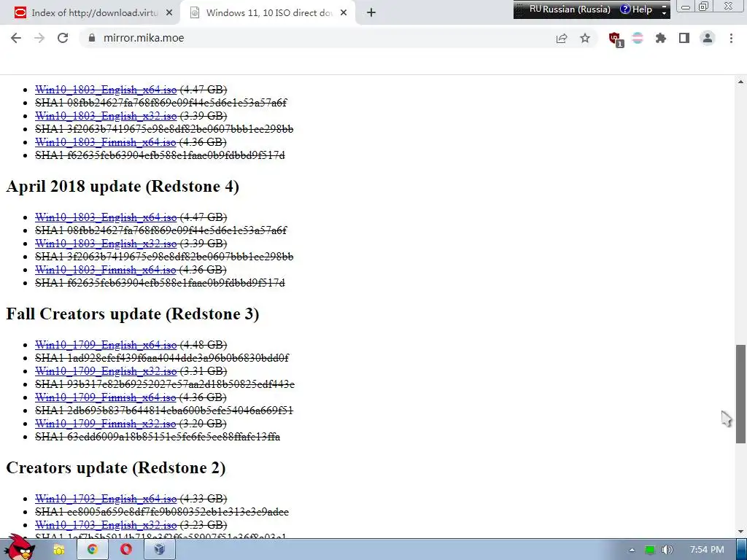
Task: Open the striped flag extension icon
Action: [638, 38]
